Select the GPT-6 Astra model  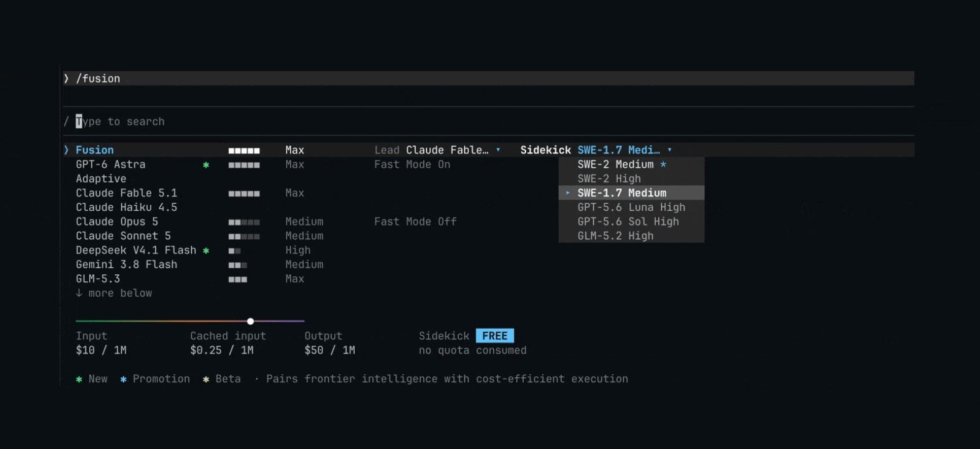coord(110,165)
